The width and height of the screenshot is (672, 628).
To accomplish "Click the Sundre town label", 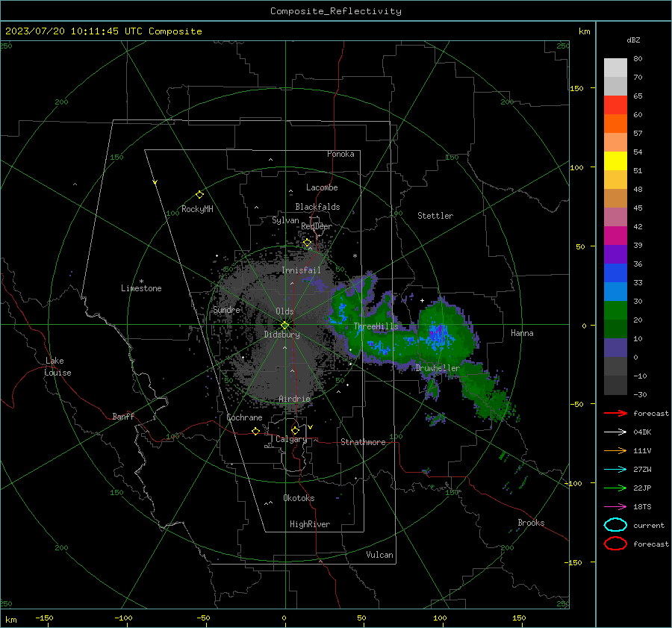I will pos(227,310).
